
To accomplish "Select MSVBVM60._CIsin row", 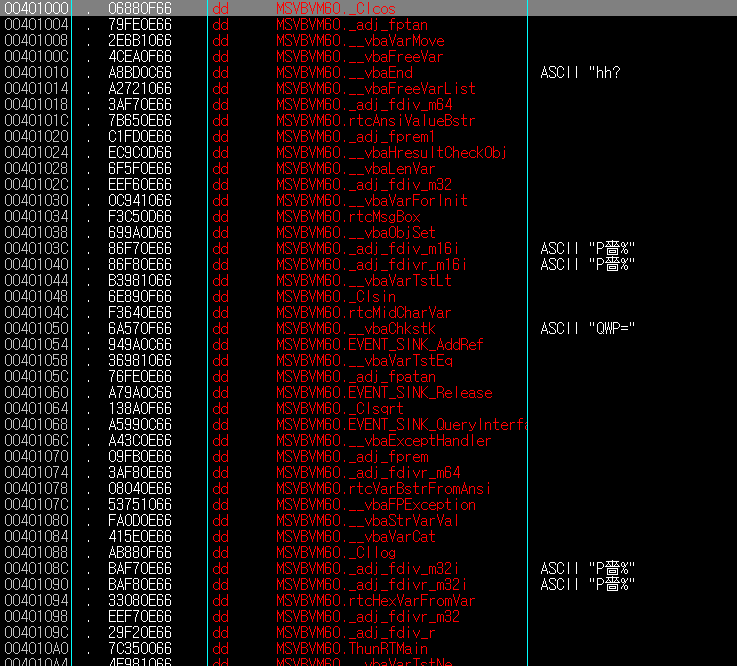I will (x=336, y=296).
